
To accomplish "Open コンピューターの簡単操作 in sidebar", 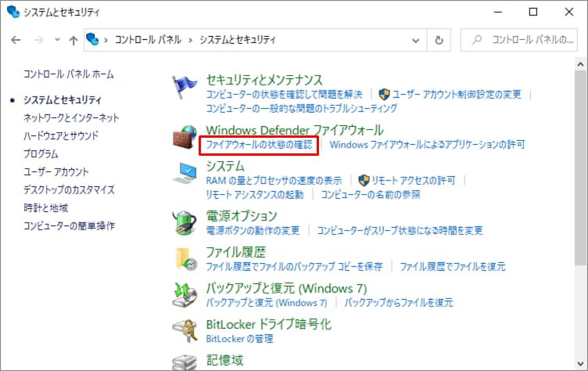I will pyautogui.click(x=70, y=225).
